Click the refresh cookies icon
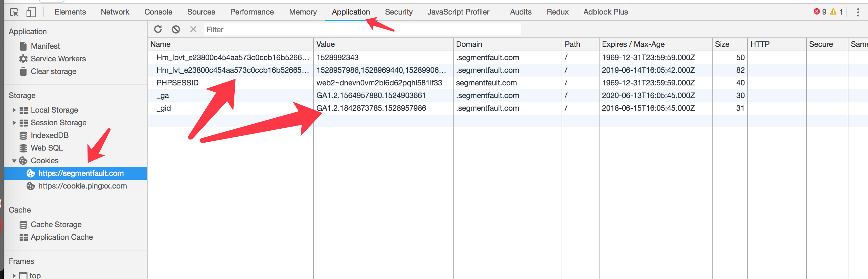Viewport: 868px width, 279px height. 158,29
